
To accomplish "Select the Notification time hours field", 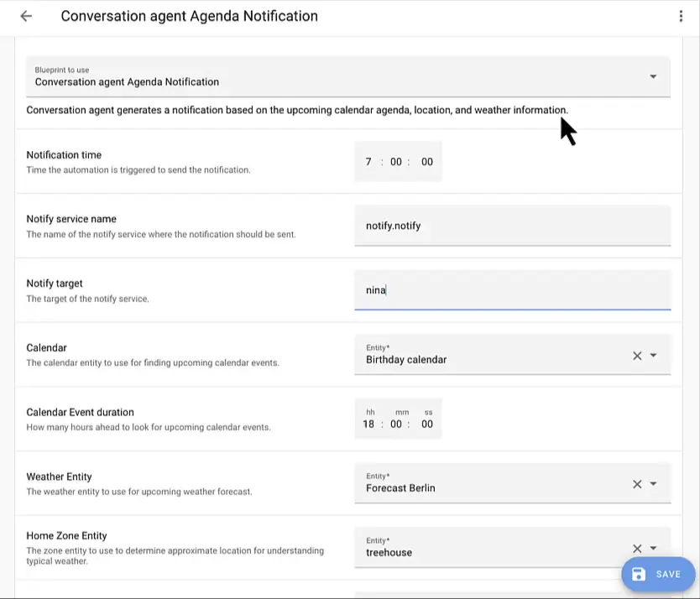I will coord(368,162).
